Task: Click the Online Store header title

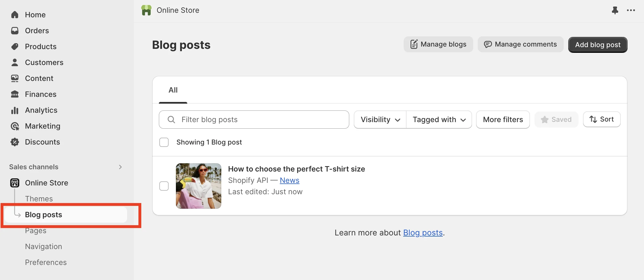Action: point(178,10)
